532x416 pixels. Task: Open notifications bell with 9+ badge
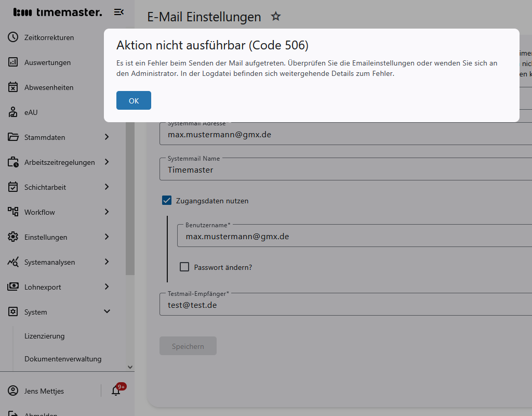click(x=116, y=391)
